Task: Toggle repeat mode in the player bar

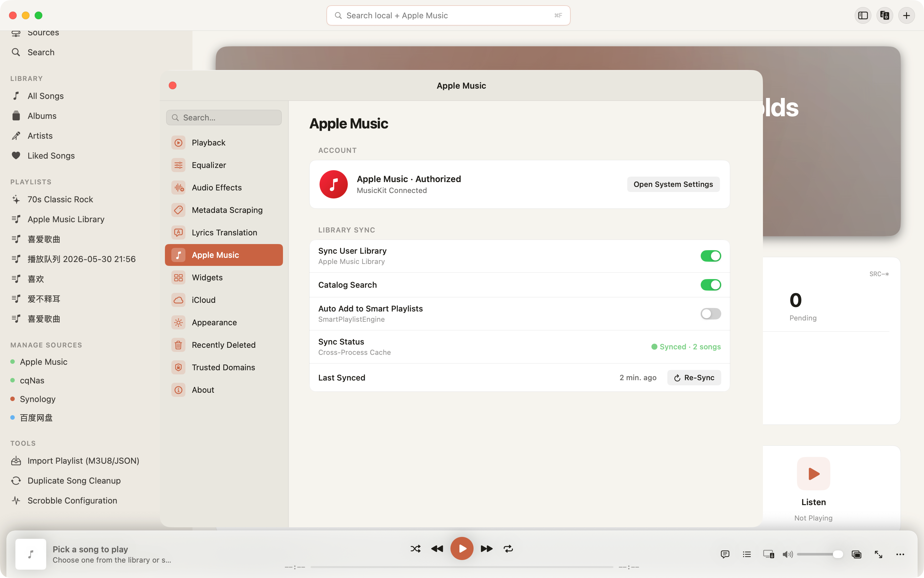Action: tap(508, 548)
